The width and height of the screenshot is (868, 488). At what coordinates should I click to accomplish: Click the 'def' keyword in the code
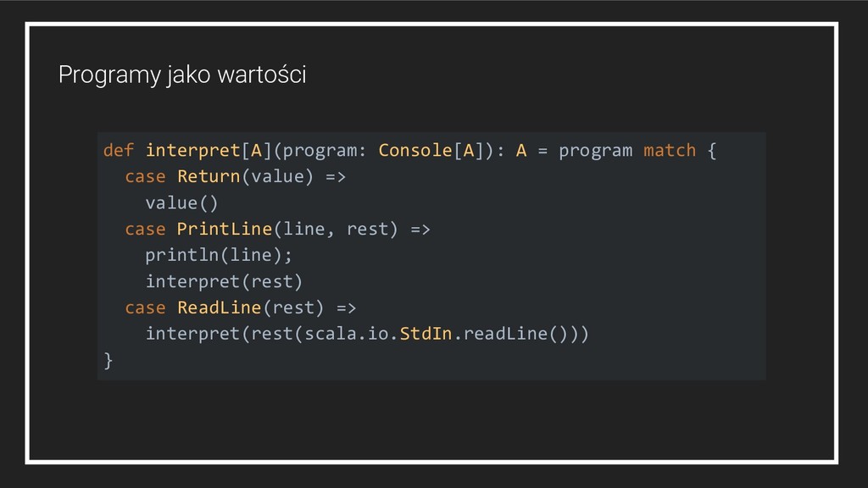[118, 151]
